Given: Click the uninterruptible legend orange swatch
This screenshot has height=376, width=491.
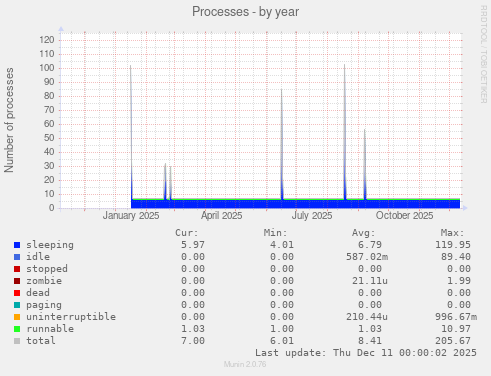Looking at the screenshot, I should click(17, 317).
